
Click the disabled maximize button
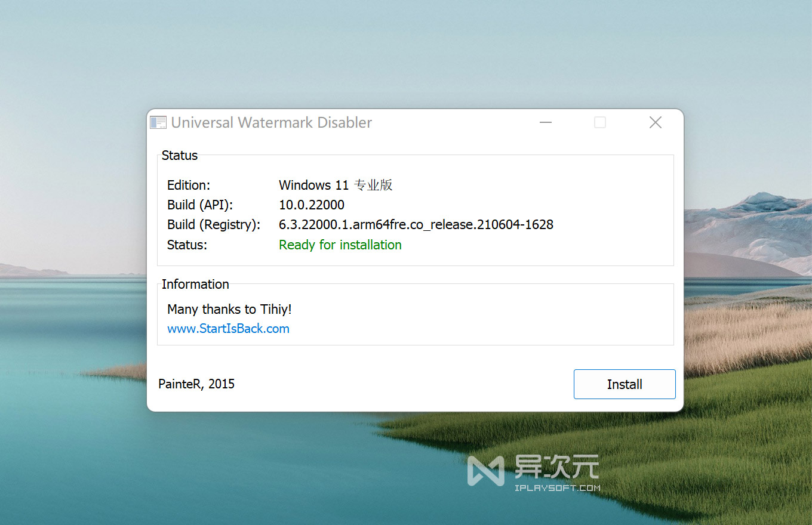(599, 122)
